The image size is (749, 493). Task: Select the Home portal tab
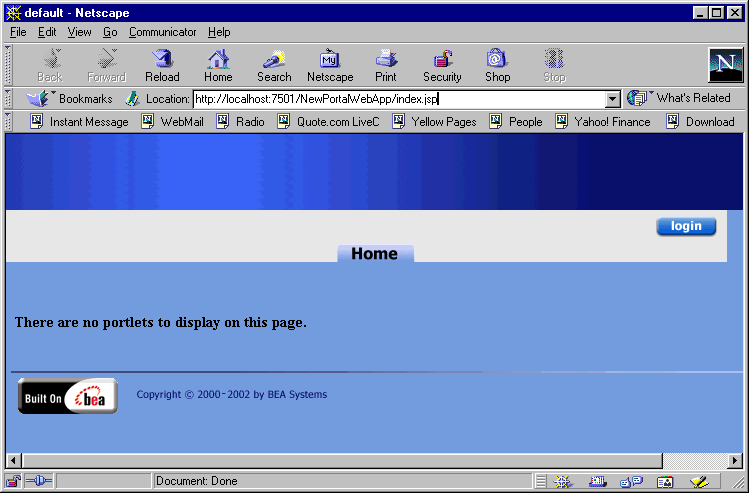pyautogui.click(x=375, y=253)
